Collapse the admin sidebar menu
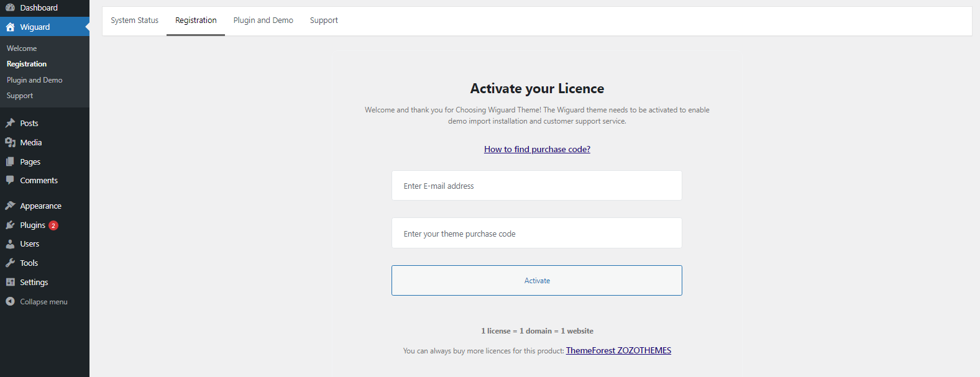Image resolution: width=980 pixels, height=377 pixels. 37,302
